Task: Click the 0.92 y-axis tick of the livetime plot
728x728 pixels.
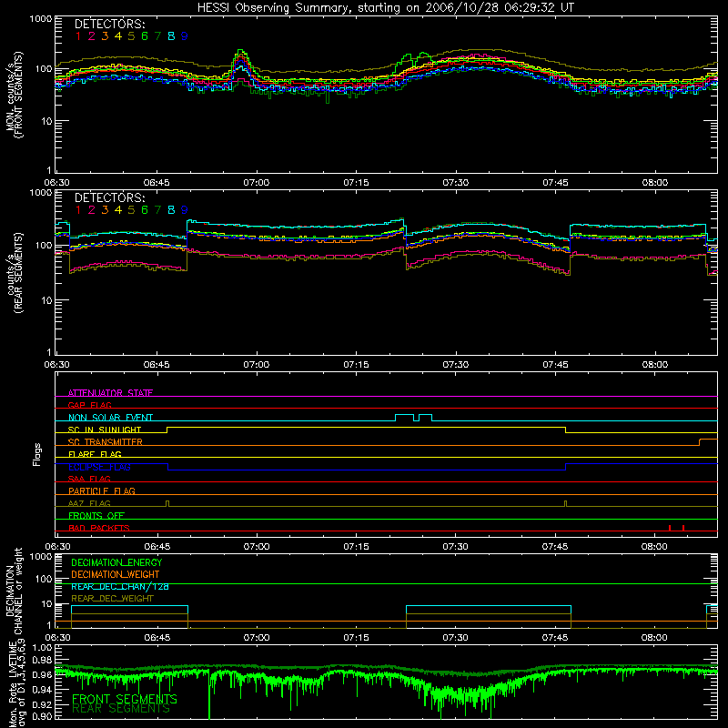Action: (x=42, y=703)
